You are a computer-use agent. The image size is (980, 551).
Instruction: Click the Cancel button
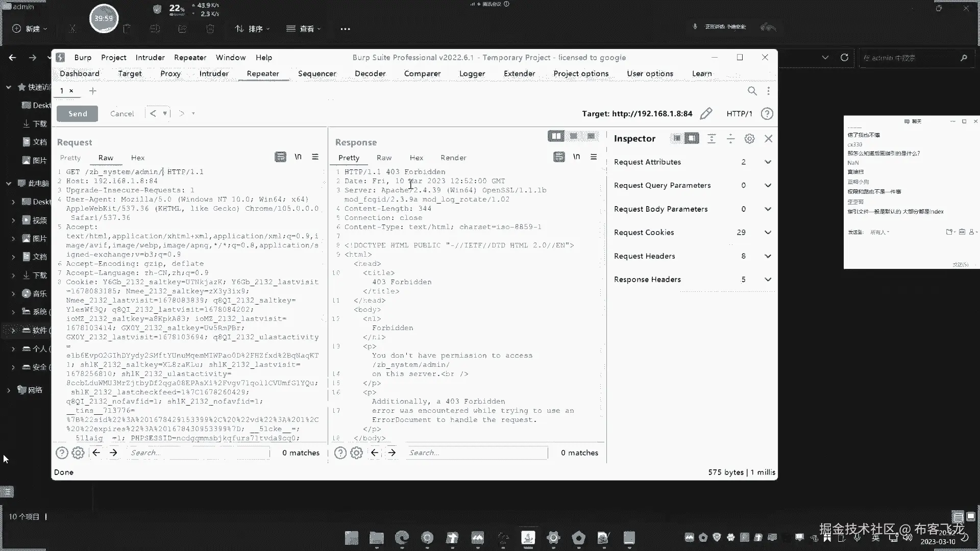tap(122, 114)
